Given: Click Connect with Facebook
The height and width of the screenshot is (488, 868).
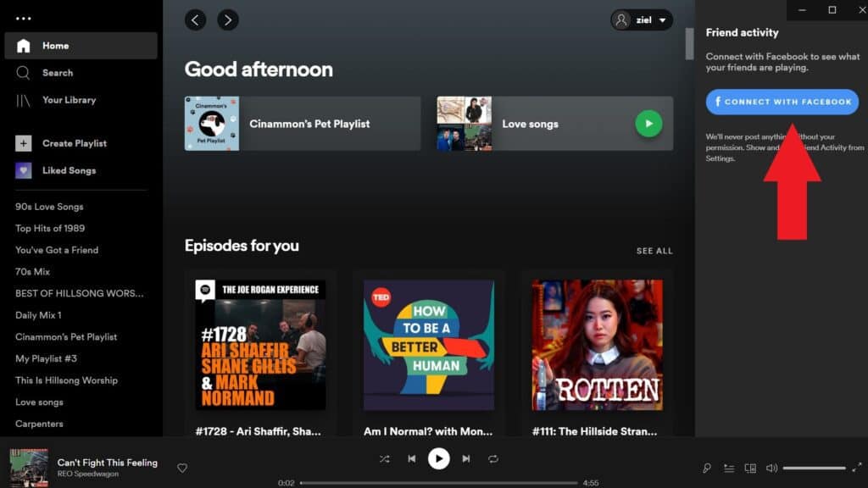Looking at the screenshot, I should (x=781, y=103).
